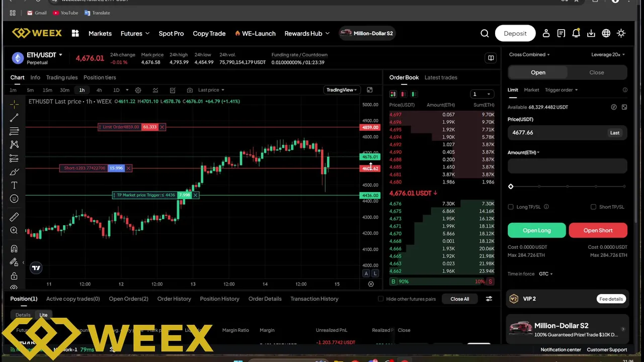
Task: Select the ruler measure tool
Action: [14, 217]
